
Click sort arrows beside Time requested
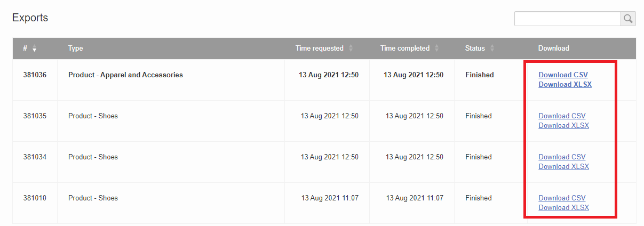[351, 49]
